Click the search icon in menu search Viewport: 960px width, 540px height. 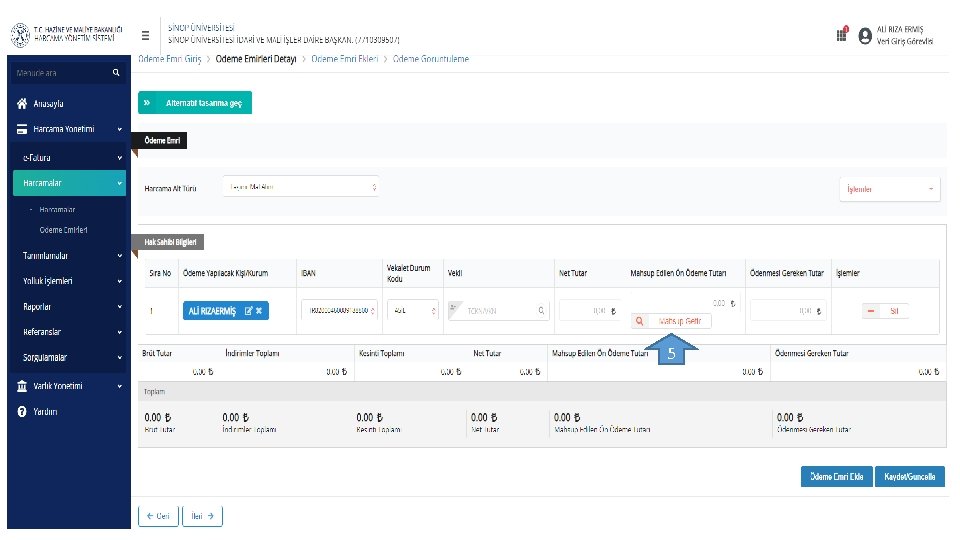click(x=116, y=73)
